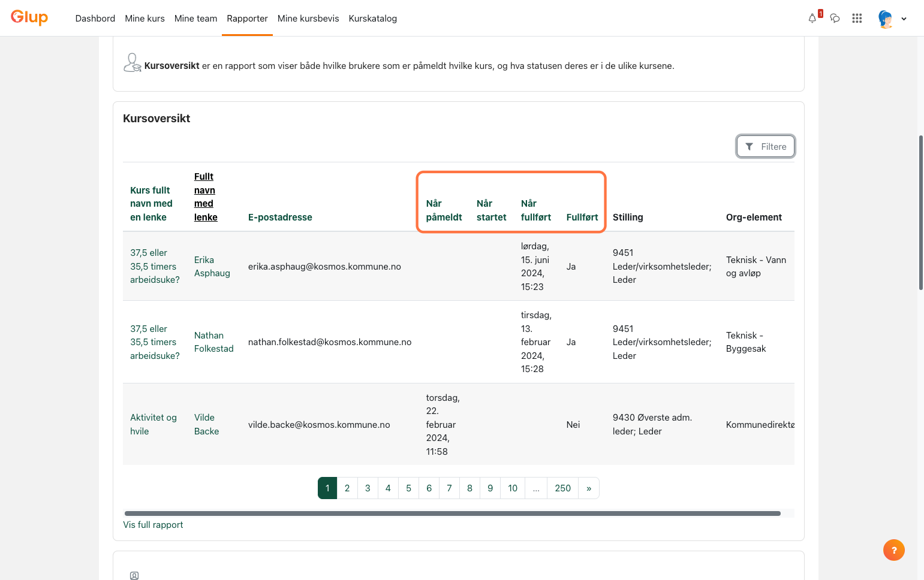Open the notifications bell
The height and width of the screenshot is (580, 924).
pos(812,19)
